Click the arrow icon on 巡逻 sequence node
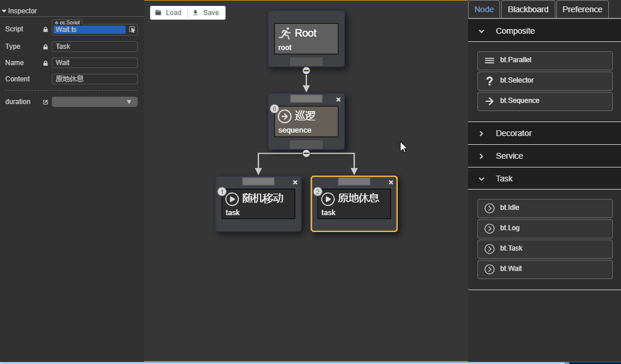This screenshot has width=621, height=364. (x=284, y=116)
